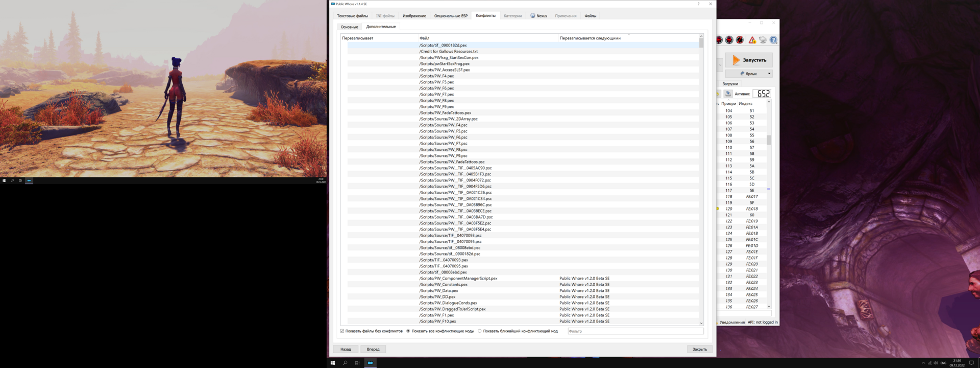Click the Назад button
Screen dimensions: 980x368
[346, 349]
